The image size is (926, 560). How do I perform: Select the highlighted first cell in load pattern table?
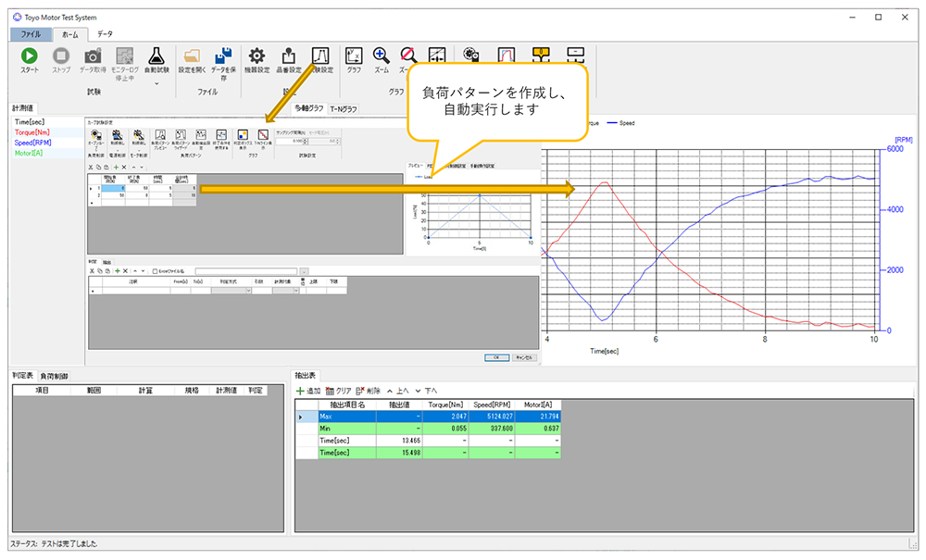pos(113,188)
